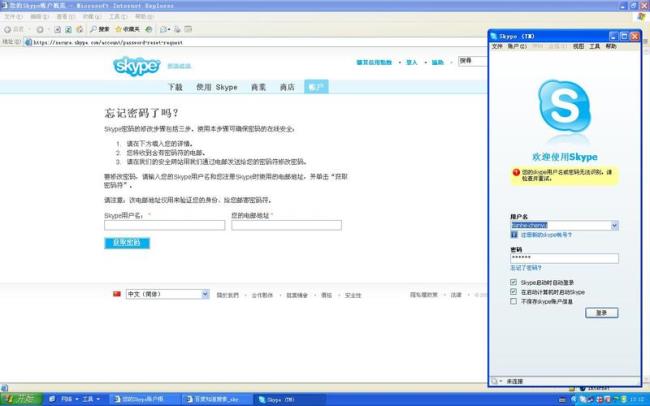Image resolution: width=650 pixels, height=406 pixels.
Task: Click the IE Forward arrow icon
Action: [40, 29]
